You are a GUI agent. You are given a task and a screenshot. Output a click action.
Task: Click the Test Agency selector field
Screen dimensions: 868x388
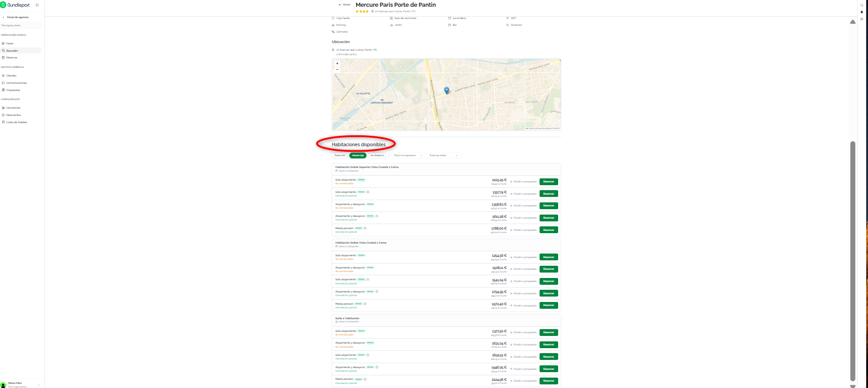point(21,25)
